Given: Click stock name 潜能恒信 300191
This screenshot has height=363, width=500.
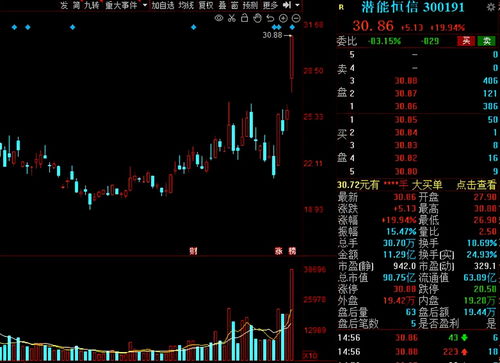Looking at the screenshot, I should 413,7.
